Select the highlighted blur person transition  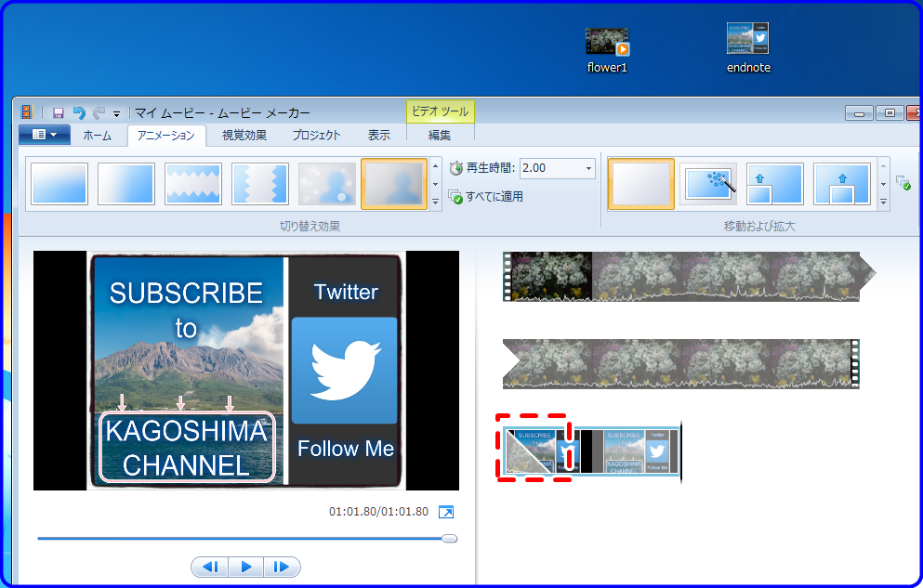click(x=394, y=183)
